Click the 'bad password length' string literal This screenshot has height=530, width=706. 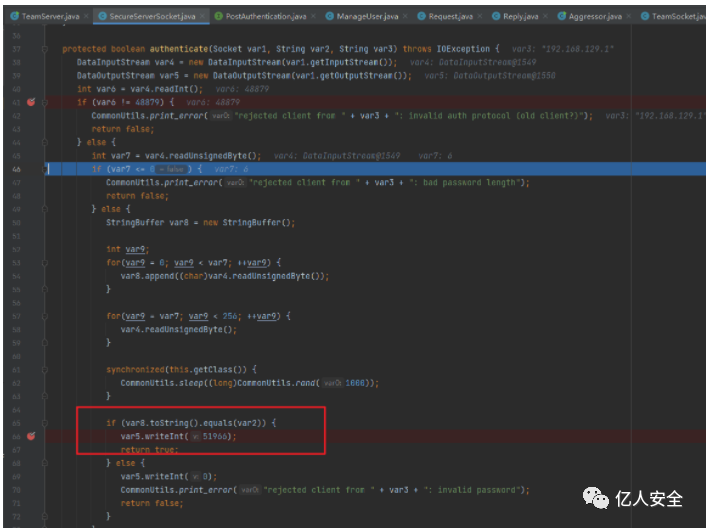point(464,182)
